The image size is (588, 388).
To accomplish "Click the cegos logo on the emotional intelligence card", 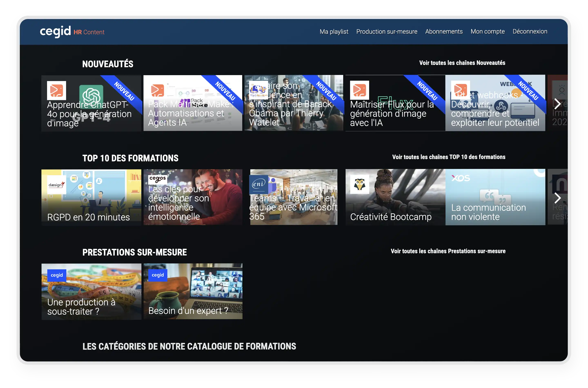I will point(158,179).
